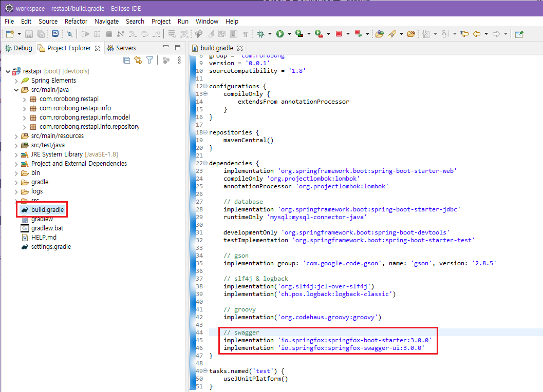The width and height of the screenshot is (543, 392).
Task: Click the Disconnect debug icon
Action: point(121,34)
